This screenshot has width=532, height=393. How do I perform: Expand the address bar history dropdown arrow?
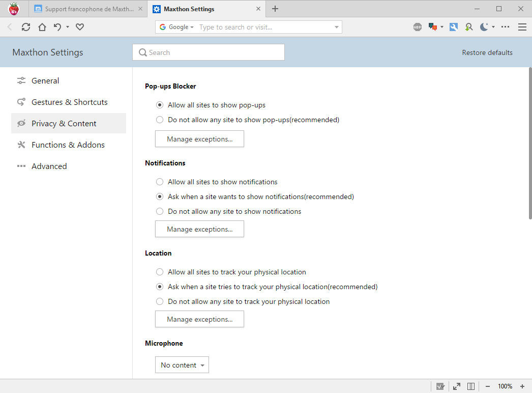point(337,27)
